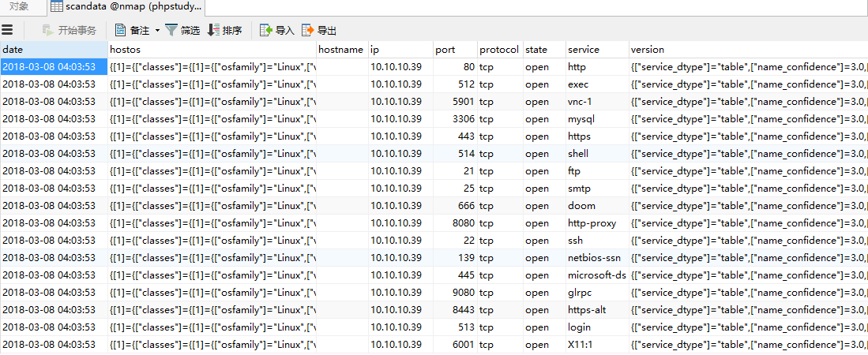Select the cell with service mysql
This screenshot has height=355, width=868.
tap(596, 119)
